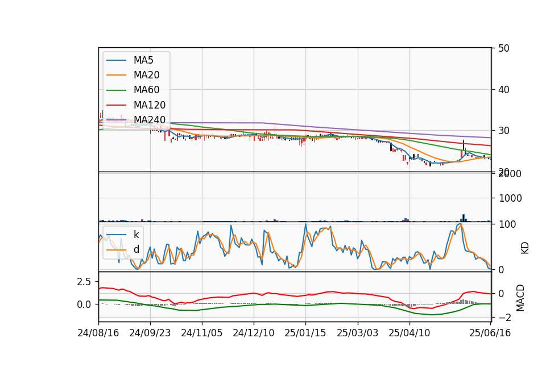Click the purple MA240 legend line sample
546x392 pixels.
pos(116,120)
